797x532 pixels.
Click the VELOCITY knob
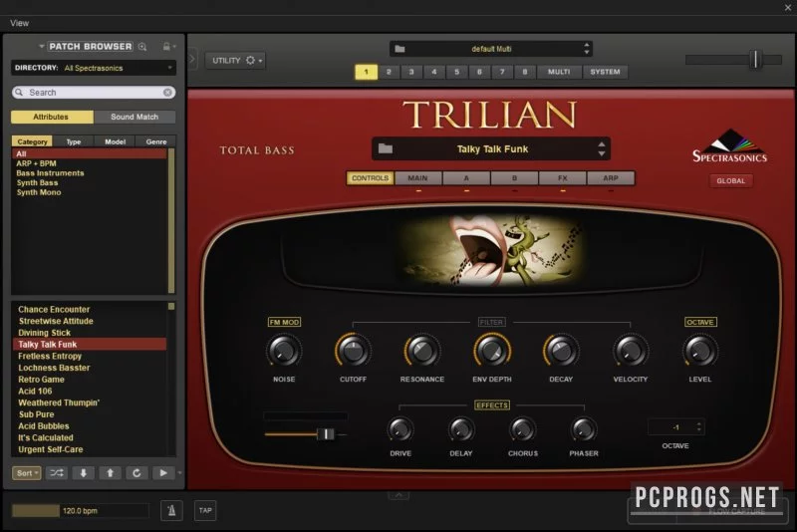631,351
